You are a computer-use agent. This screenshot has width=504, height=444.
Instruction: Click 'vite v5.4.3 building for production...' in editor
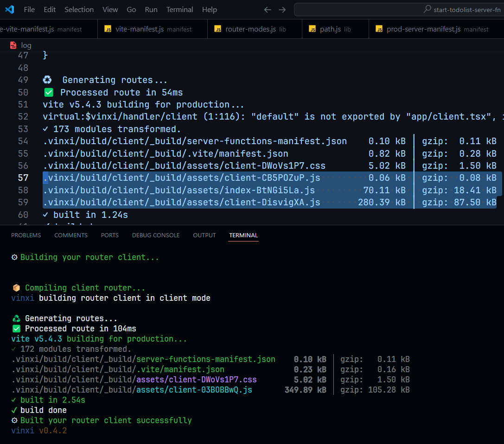(x=143, y=104)
